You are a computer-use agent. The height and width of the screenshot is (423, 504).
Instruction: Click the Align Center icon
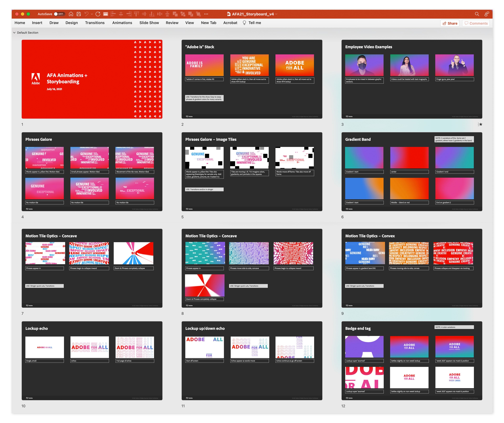click(121, 14)
